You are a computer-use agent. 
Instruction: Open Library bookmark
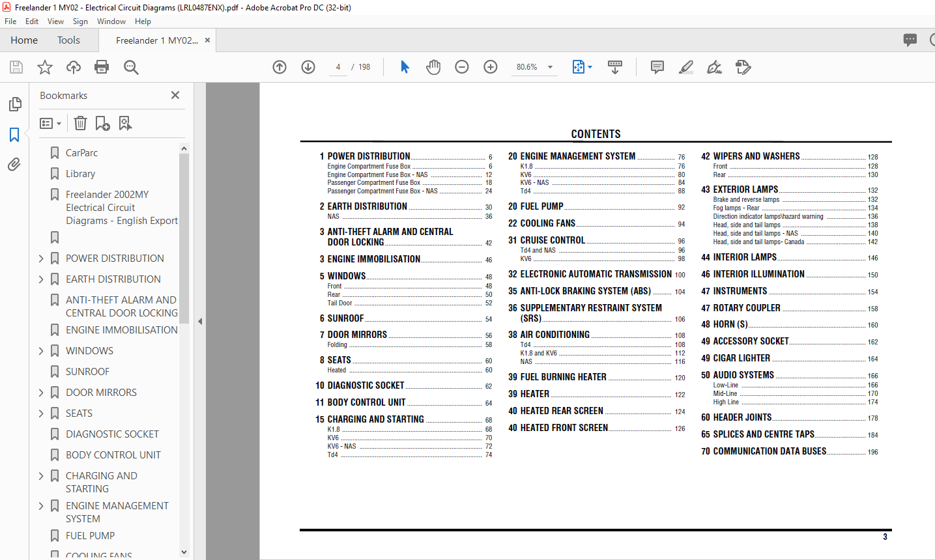click(80, 174)
